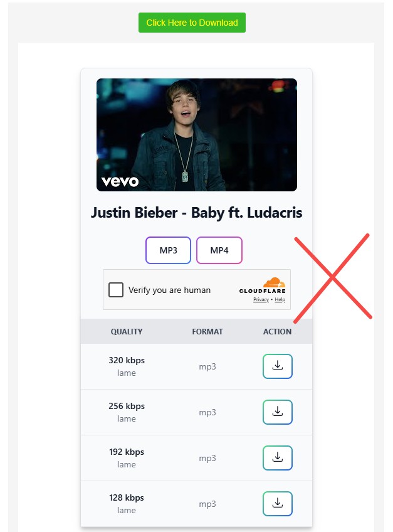Open the Cloudflare Privacy link

click(x=261, y=300)
